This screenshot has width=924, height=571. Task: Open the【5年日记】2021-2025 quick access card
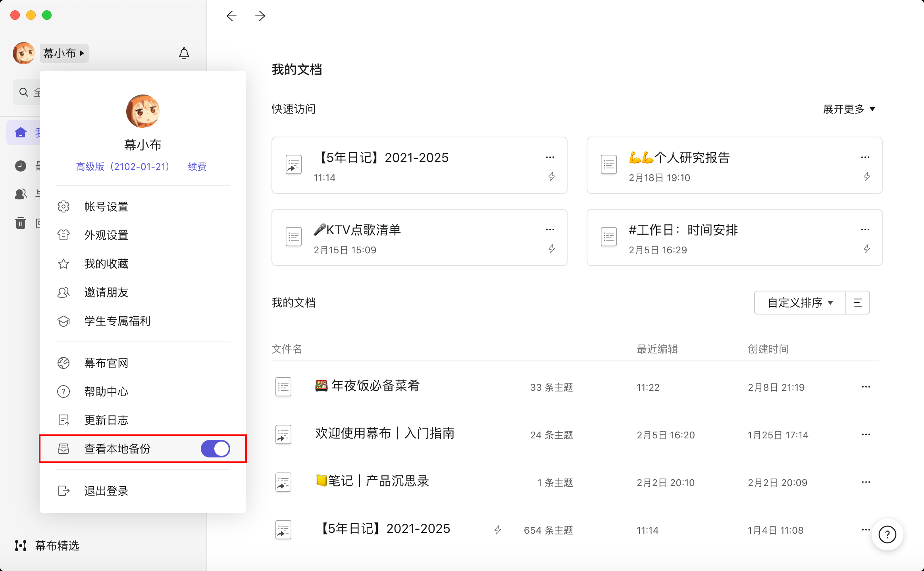click(x=420, y=165)
